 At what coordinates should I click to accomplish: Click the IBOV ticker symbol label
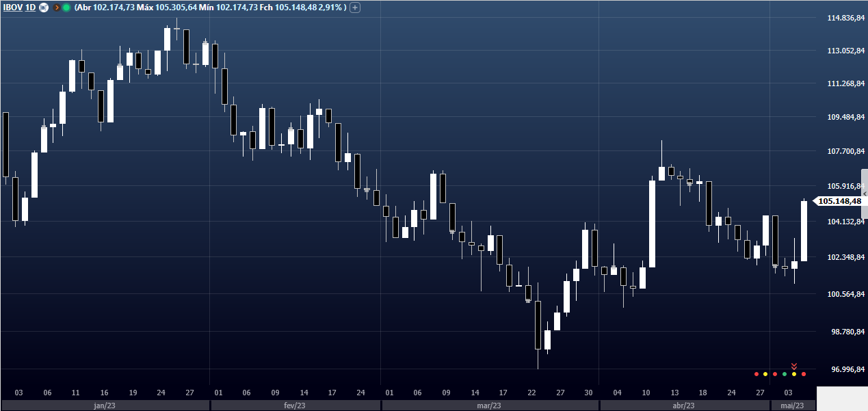pos(13,8)
